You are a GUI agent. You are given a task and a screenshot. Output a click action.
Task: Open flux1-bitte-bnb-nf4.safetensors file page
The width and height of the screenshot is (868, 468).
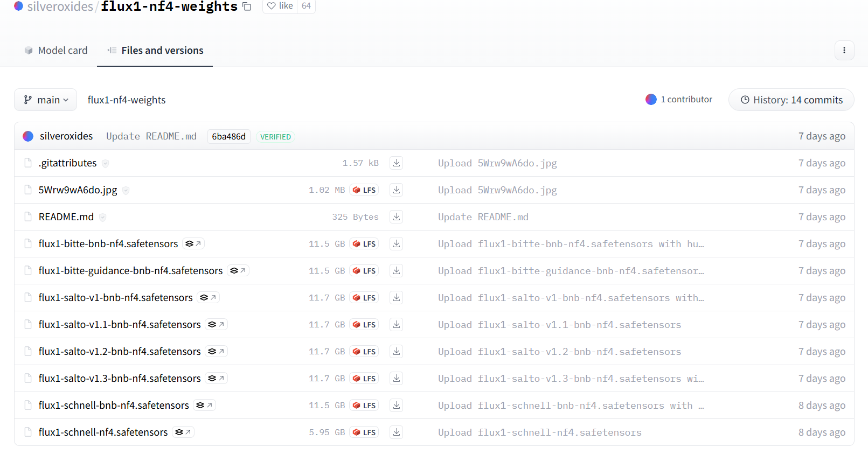coord(108,244)
